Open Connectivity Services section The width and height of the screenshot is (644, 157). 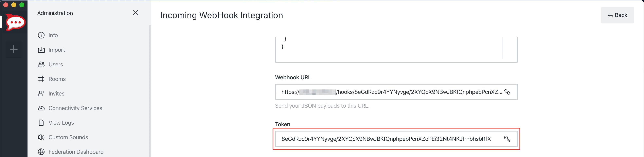point(75,108)
